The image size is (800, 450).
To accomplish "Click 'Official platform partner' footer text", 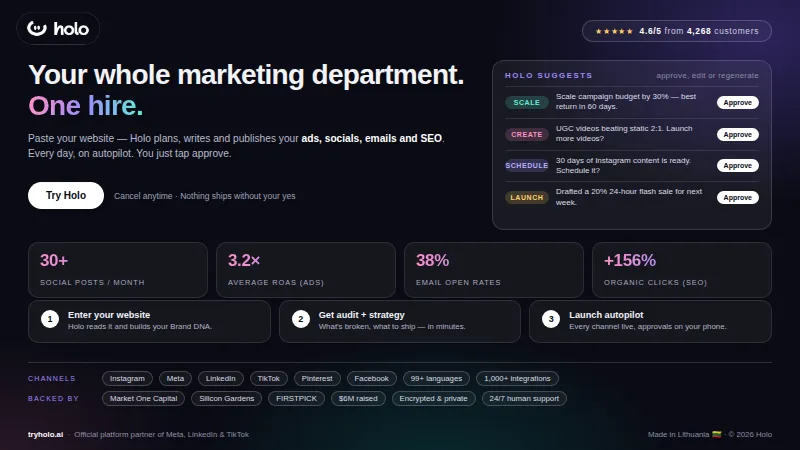I will point(162,435).
